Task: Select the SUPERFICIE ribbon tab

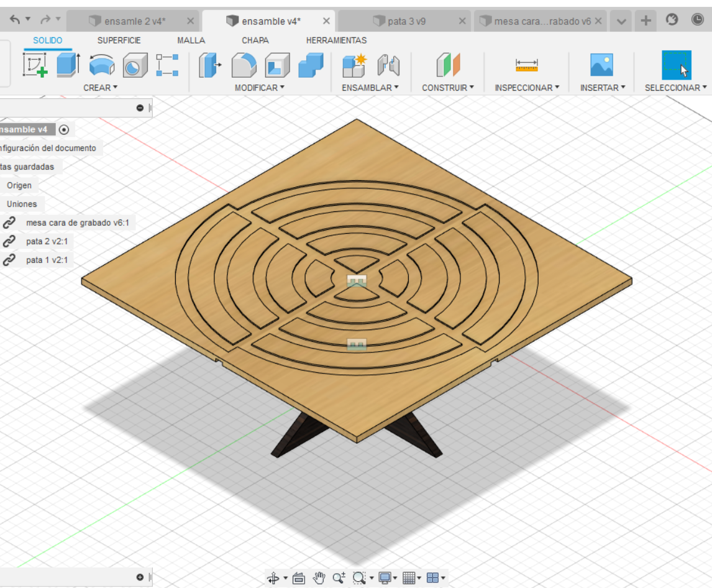Action: point(119,40)
